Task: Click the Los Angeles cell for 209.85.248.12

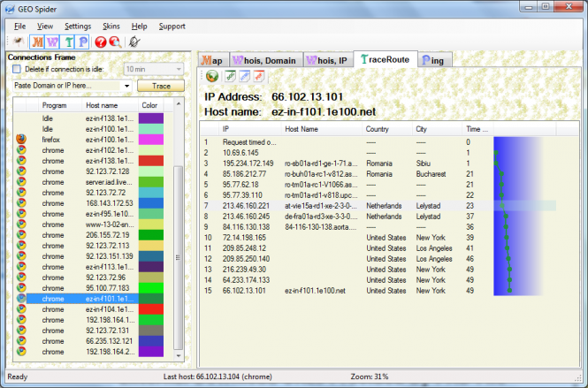Action: click(x=434, y=248)
